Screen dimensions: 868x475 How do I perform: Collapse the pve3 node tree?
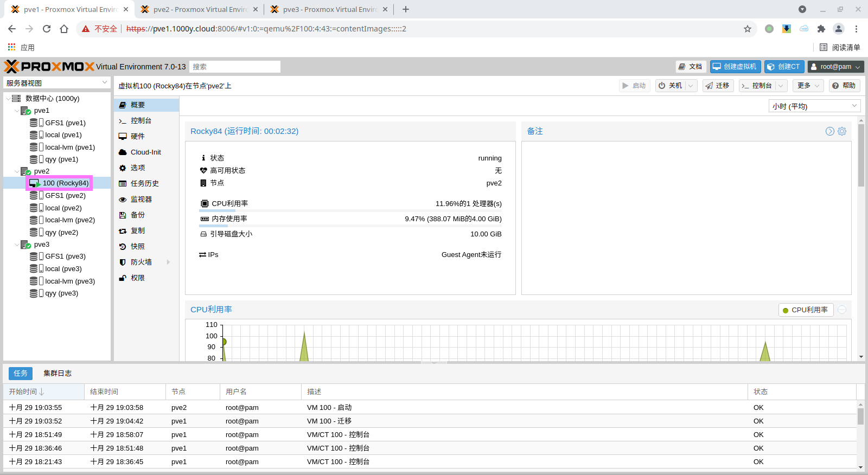[17, 245]
